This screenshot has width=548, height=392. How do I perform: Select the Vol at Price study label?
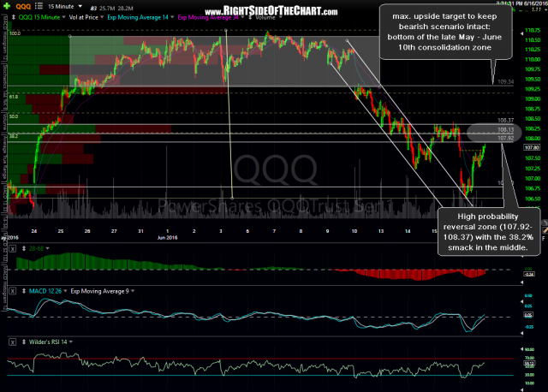coord(84,17)
